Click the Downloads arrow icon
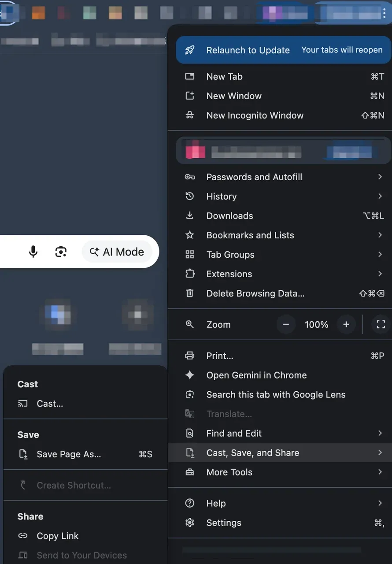 tap(190, 216)
